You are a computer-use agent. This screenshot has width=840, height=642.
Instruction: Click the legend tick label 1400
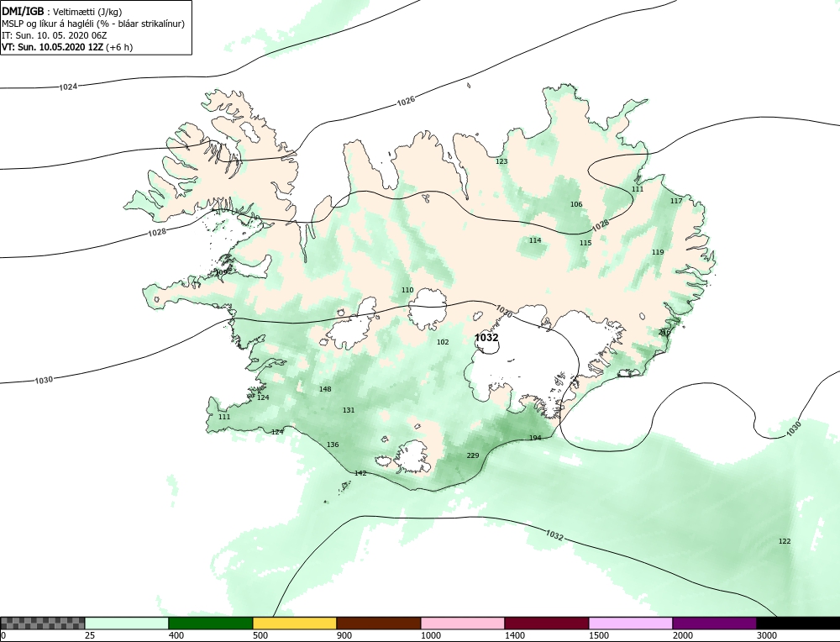[515, 635]
